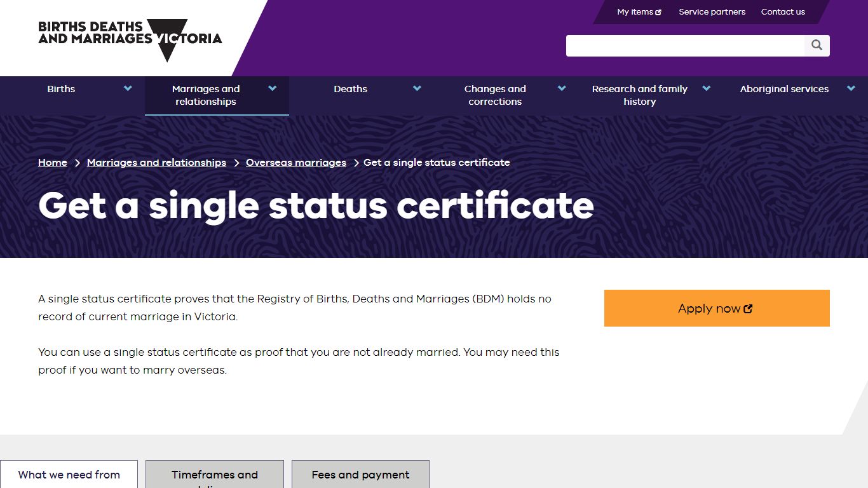Image resolution: width=868 pixels, height=488 pixels.
Task: Click the search magnifier icon
Action: point(817,46)
